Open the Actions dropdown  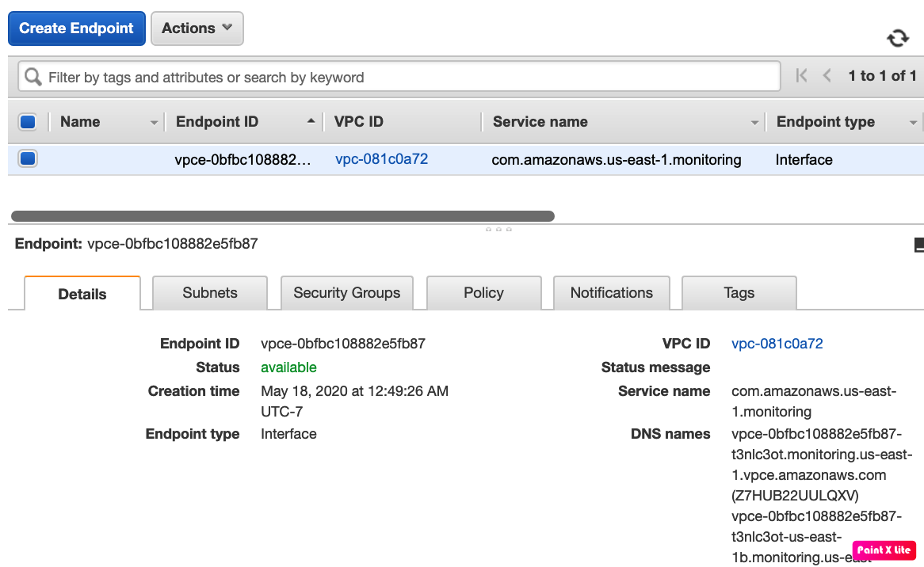[x=197, y=29]
